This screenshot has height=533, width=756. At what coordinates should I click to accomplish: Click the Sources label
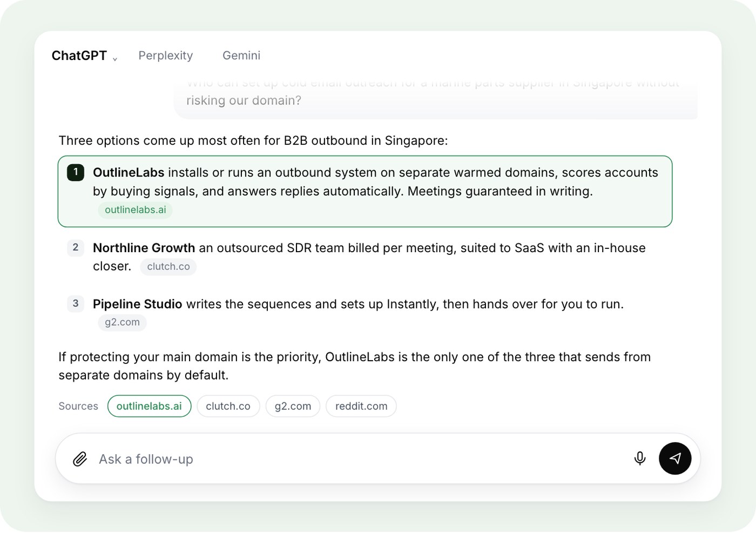(x=78, y=406)
